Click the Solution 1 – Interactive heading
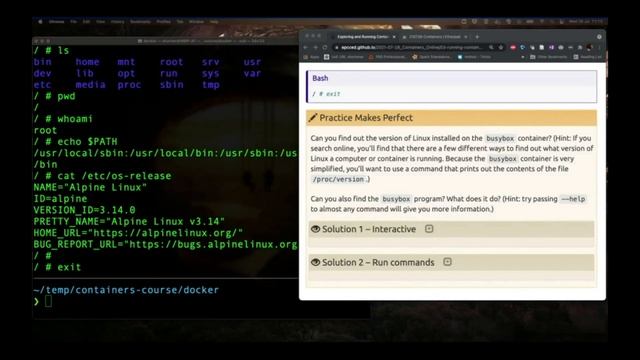This screenshot has width=640, height=360. click(x=369, y=229)
